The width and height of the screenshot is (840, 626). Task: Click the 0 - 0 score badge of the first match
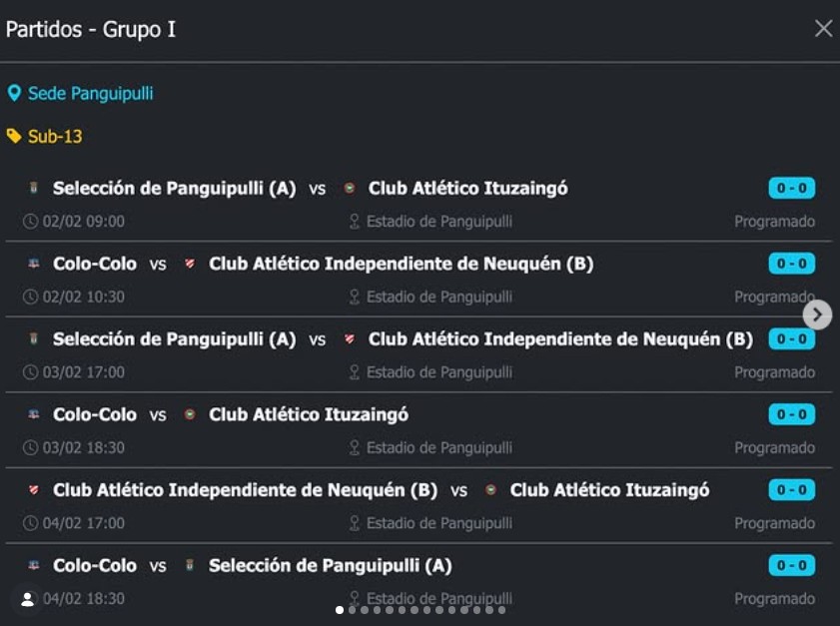(791, 189)
